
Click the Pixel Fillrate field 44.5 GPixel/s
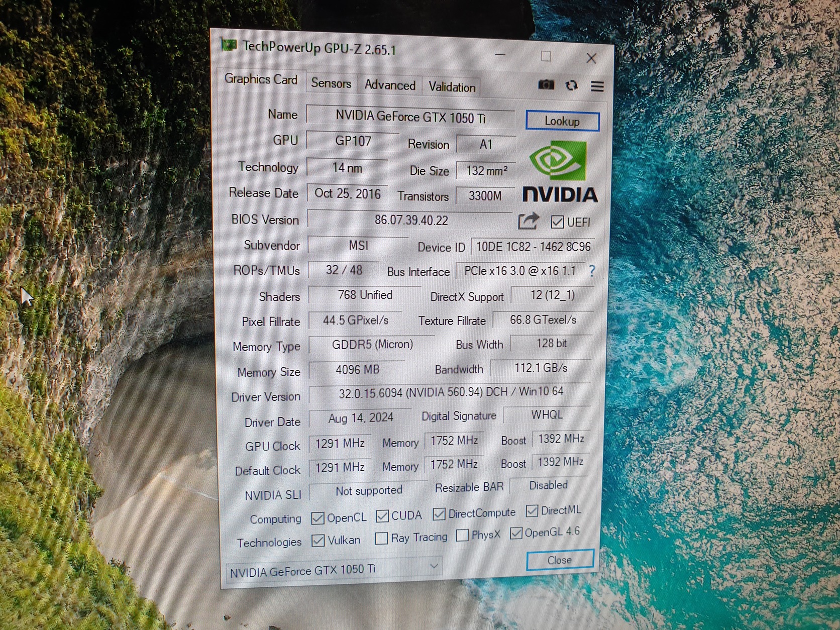coord(356,320)
